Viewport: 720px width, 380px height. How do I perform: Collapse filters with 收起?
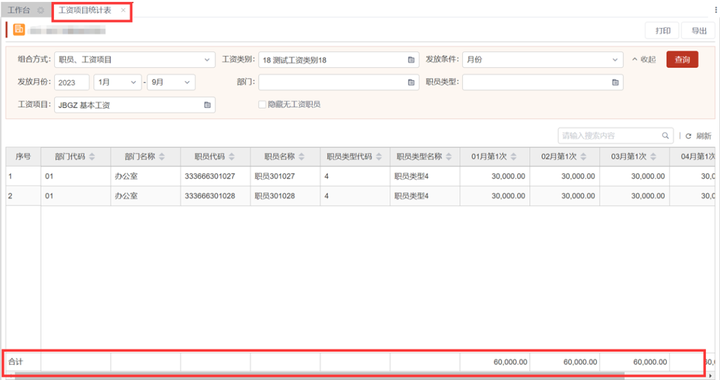click(x=644, y=60)
